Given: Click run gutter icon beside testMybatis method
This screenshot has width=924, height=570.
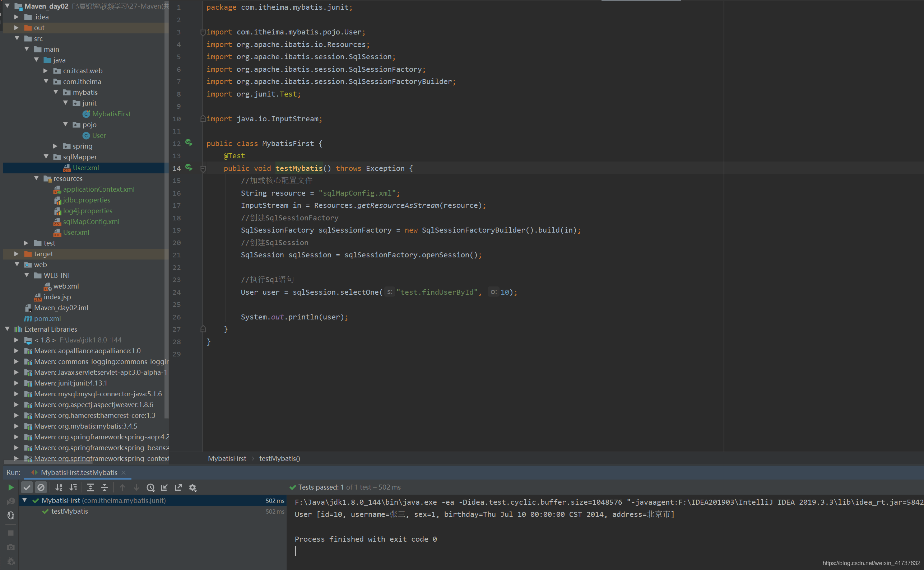Looking at the screenshot, I should point(189,168).
